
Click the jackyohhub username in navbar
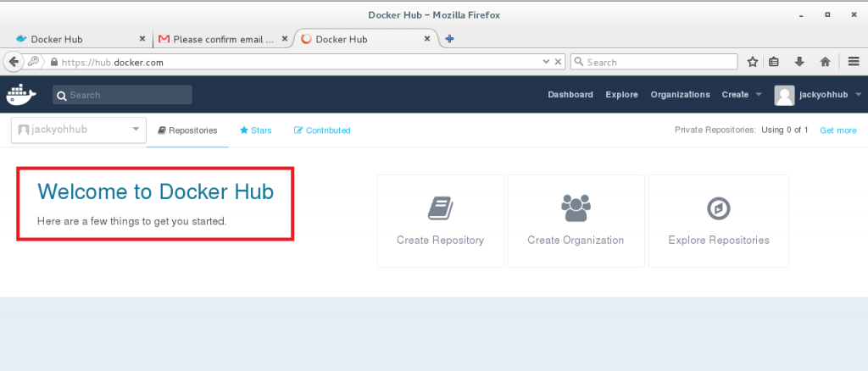[824, 95]
